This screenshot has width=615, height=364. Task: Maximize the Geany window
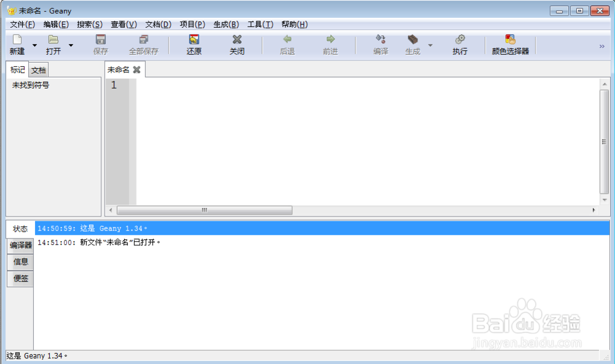(579, 11)
